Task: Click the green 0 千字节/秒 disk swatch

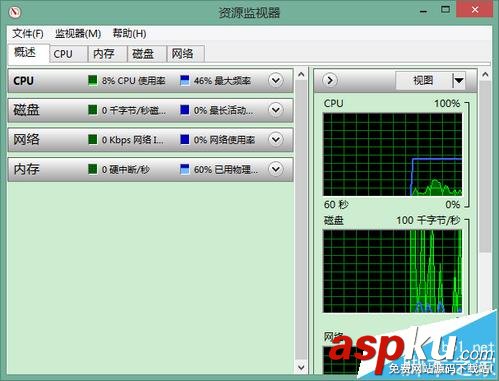Action: tap(93, 110)
